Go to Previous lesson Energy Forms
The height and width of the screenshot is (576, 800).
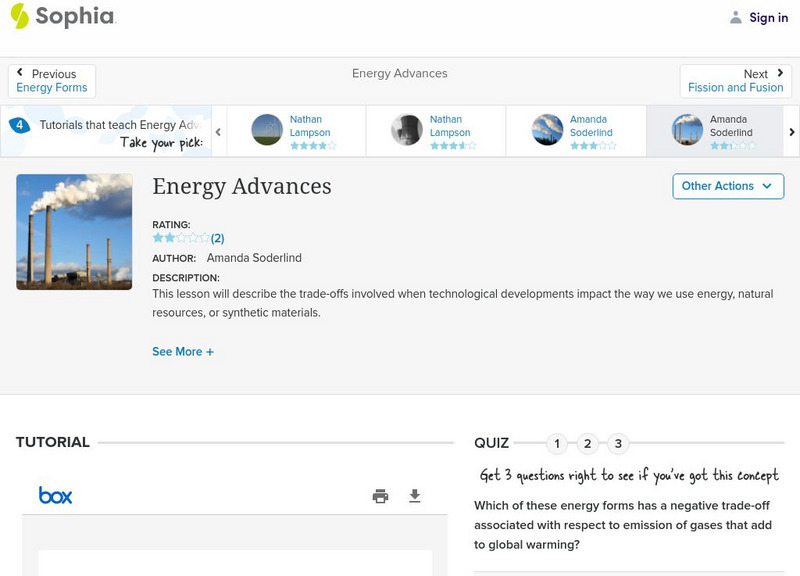coord(52,81)
